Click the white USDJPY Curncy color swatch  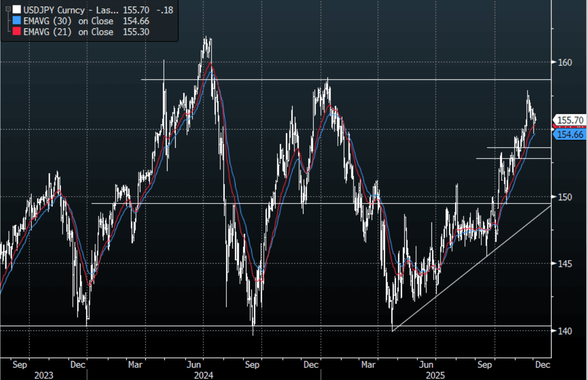click(x=17, y=9)
